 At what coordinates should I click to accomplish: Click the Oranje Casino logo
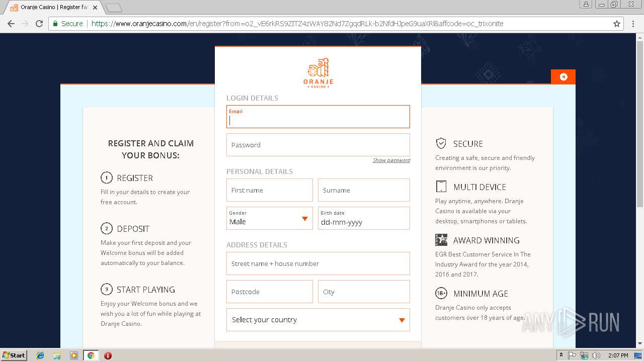coord(318,73)
